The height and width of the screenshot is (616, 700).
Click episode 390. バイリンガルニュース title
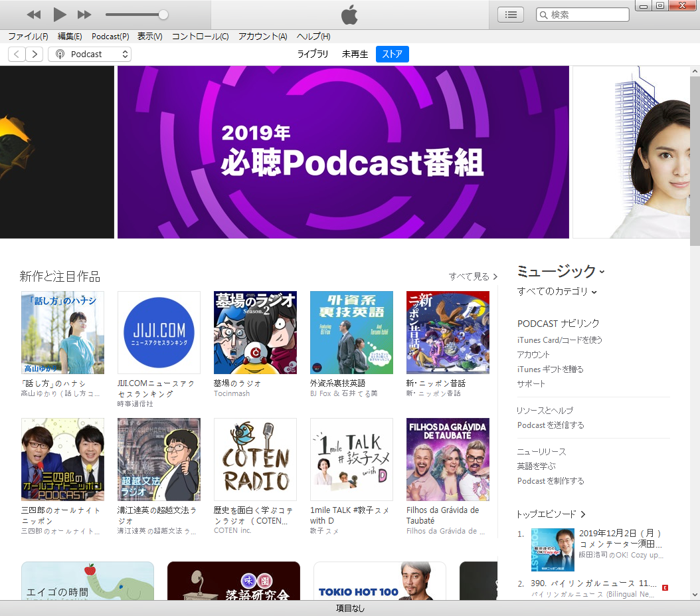(594, 583)
